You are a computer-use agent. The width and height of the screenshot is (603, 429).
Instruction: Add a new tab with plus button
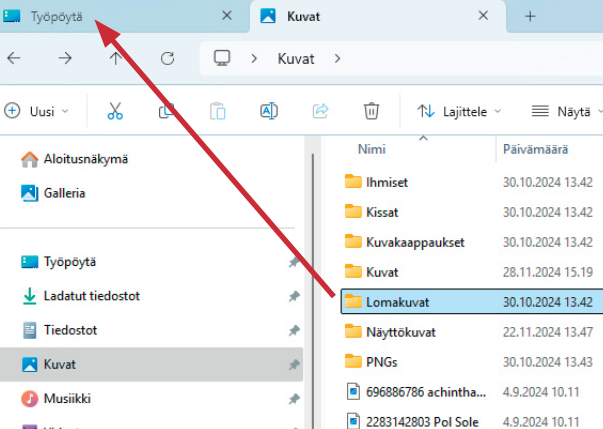pyautogui.click(x=530, y=17)
